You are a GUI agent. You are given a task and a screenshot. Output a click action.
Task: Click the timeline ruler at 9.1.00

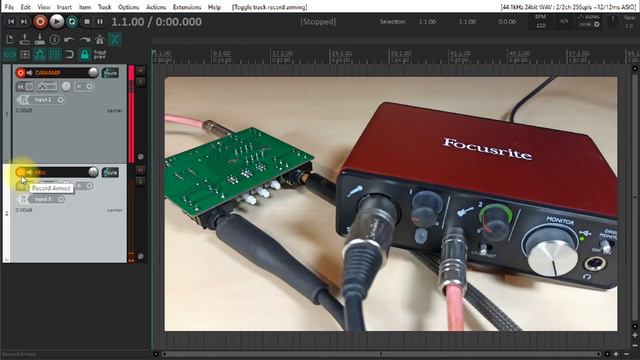coord(222,54)
